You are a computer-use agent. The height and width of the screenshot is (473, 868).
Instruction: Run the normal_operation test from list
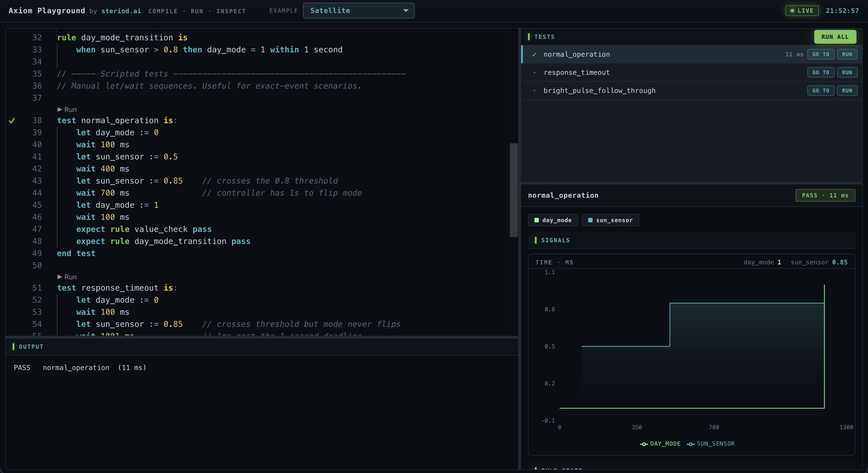click(847, 54)
